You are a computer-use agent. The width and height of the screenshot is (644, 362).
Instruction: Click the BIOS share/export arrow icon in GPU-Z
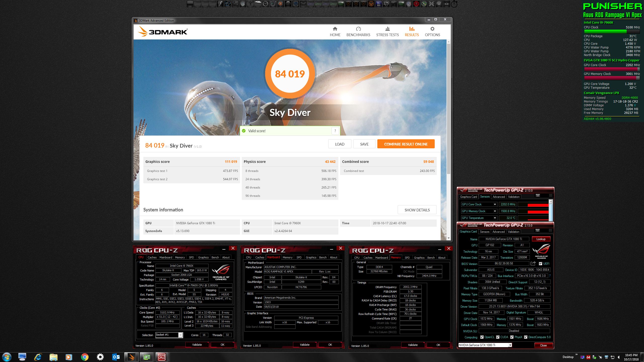(x=533, y=263)
